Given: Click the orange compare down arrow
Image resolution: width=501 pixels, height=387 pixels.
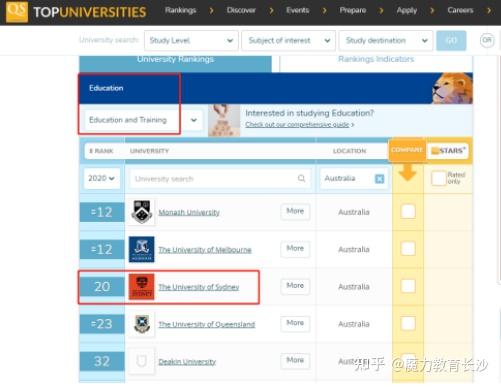Looking at the screenshot, I should click(x=407, y=172).
